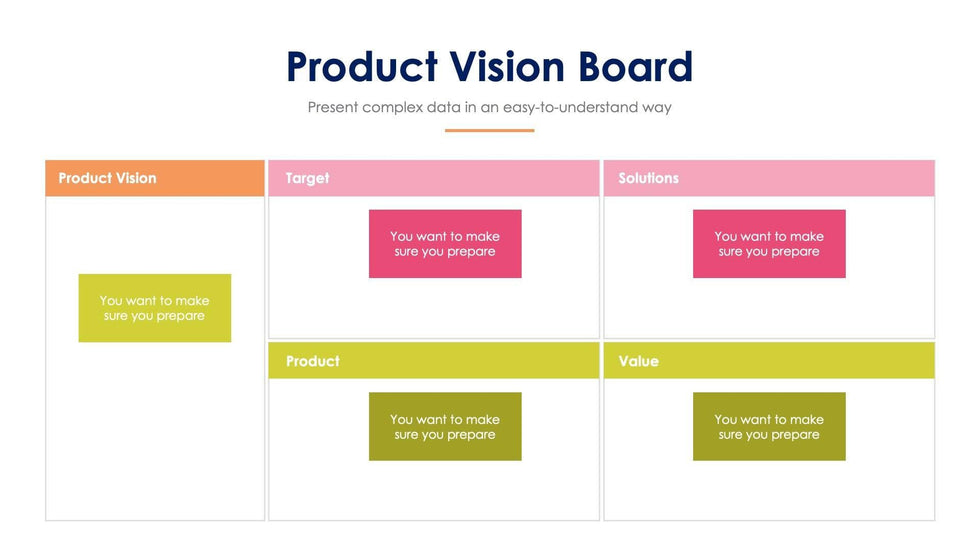Click the olive note in the Value section
Screen dimensions: 980x551
769,427
